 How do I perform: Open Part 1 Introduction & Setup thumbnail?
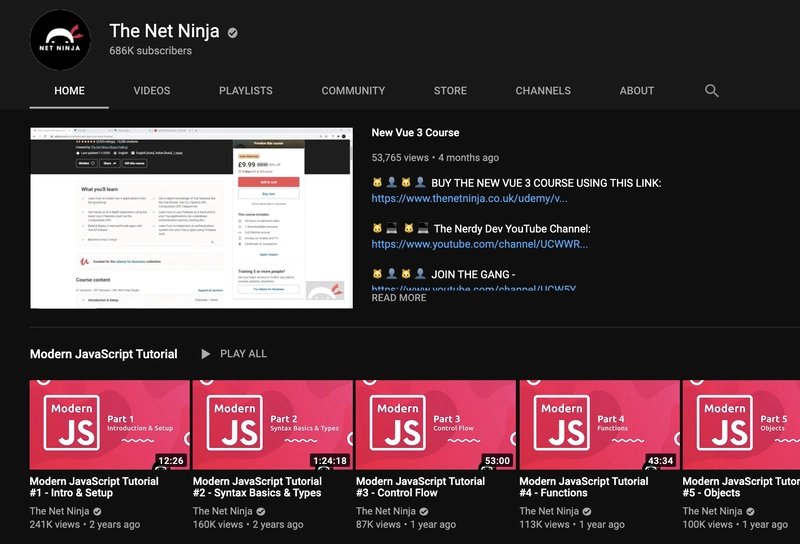[x=109, y=425]
